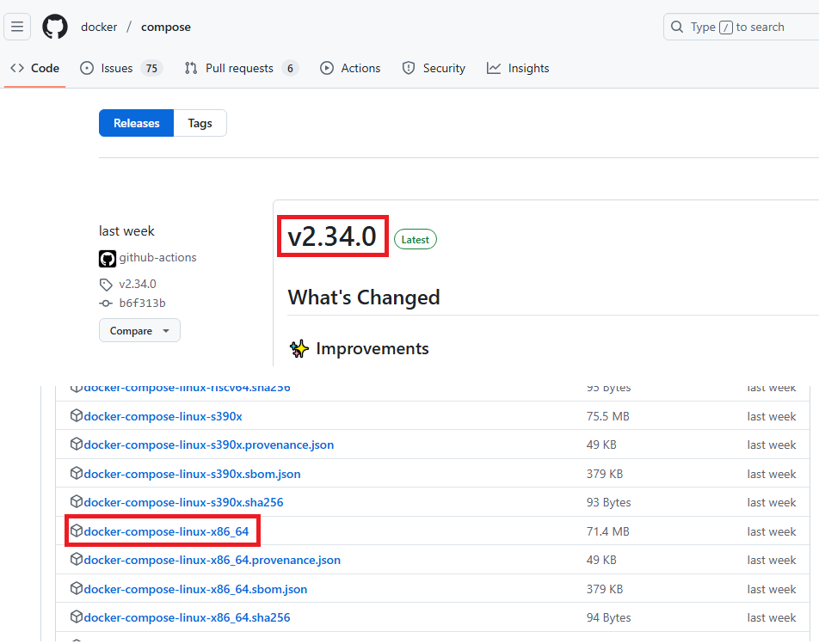Download docker-compose-linux-s390x.provenance.json
Viewport: 819px width, 644px height.
tap(209, 445)
